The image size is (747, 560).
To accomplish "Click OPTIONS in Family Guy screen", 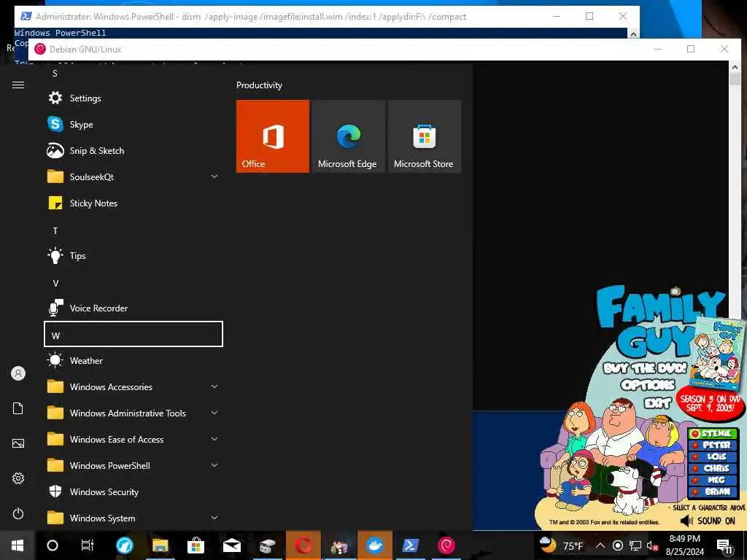I will click(648, 385).
